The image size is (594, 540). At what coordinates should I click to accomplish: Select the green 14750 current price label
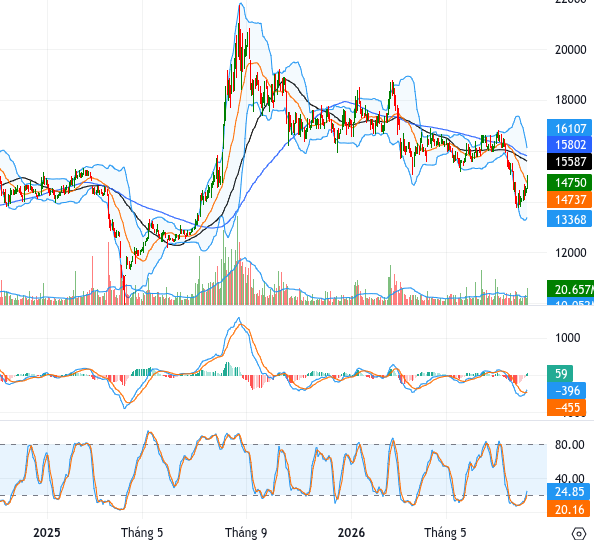coord(569,183)
